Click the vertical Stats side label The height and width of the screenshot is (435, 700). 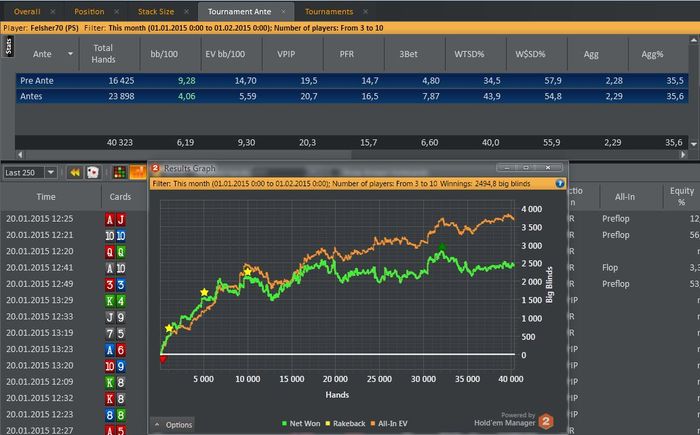[x=8, y=46]
